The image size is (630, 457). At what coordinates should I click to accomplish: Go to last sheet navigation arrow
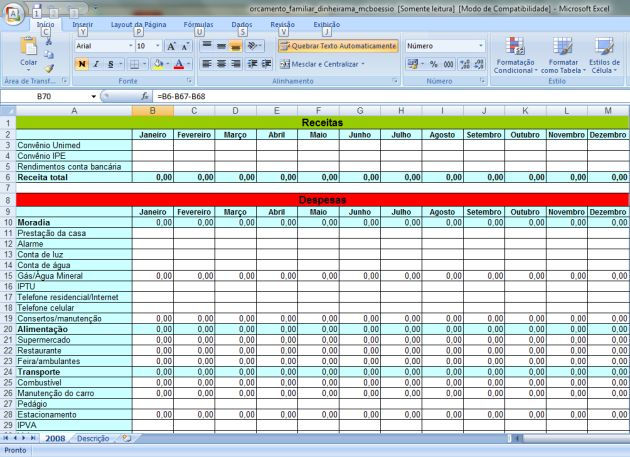point(33,438)
